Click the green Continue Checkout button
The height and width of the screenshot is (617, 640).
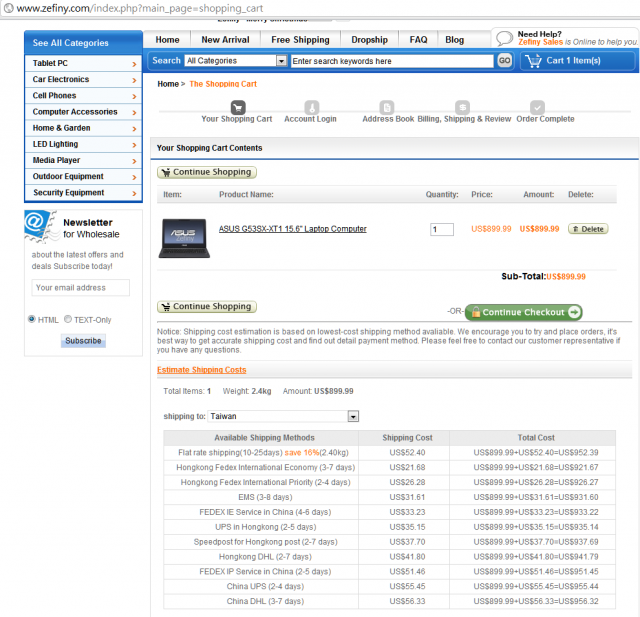pyautogui.click(x=524, y=312)
